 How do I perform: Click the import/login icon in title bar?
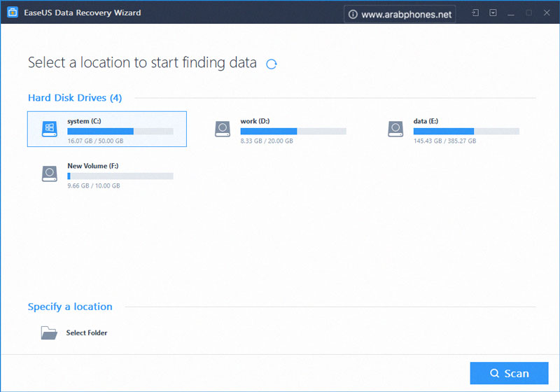[475, 13]
